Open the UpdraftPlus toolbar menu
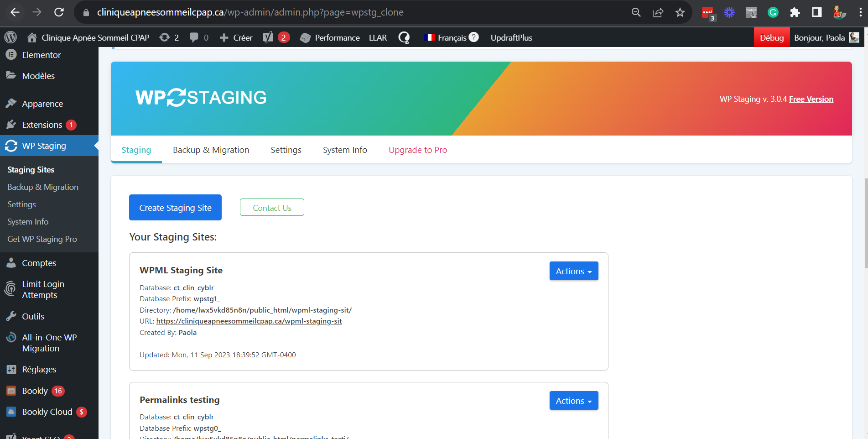868x439 pixels. tap(511, 37)
